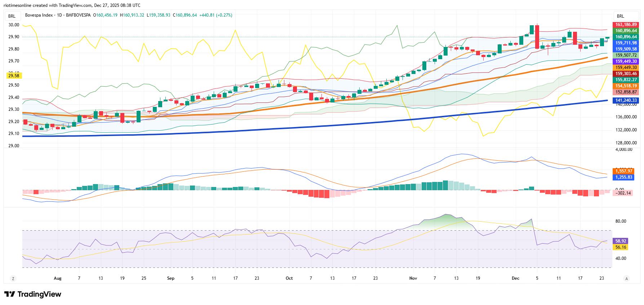
Task: Click the 29.30 left-axis tick
Action: 14,109
